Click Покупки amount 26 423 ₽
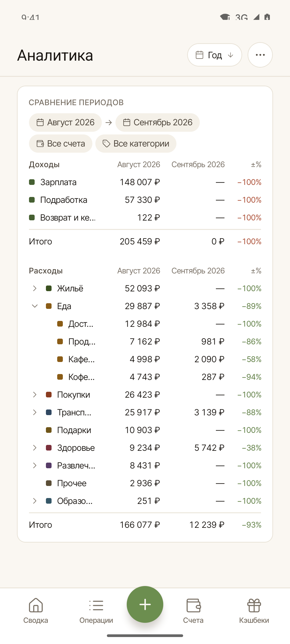The height and width of the screenshot is (644, 290). point(142,395)
